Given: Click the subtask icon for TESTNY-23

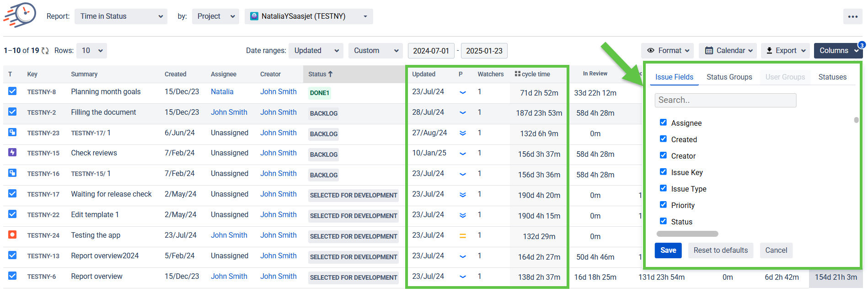Looking at the screenshot, I should click(12, 133).
